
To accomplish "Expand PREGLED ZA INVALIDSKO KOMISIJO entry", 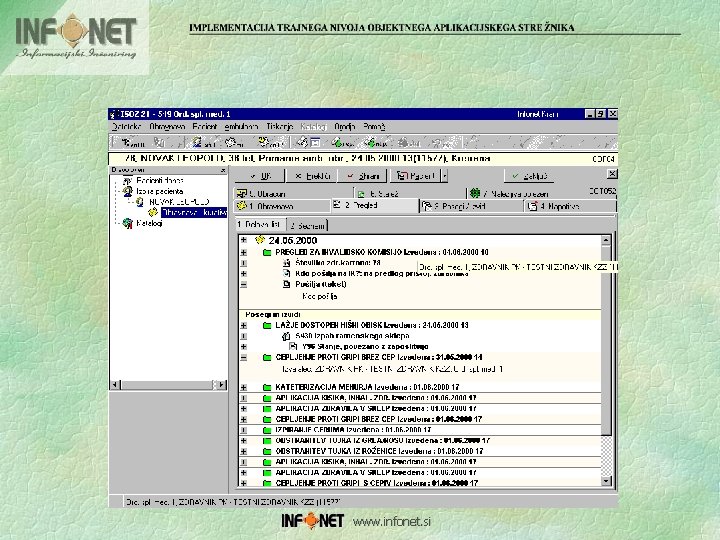I will [x=244, y=253].
